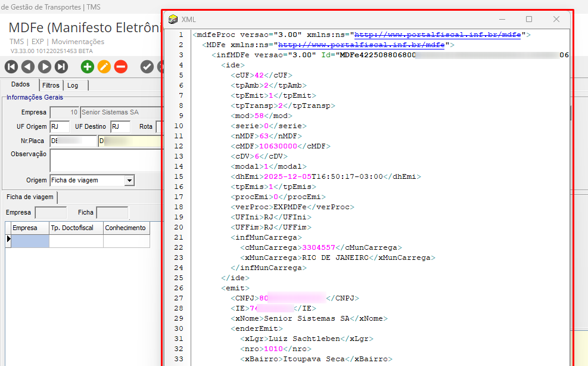Add a new record with green plus
588x366 pixels.
tap(88, 67)
